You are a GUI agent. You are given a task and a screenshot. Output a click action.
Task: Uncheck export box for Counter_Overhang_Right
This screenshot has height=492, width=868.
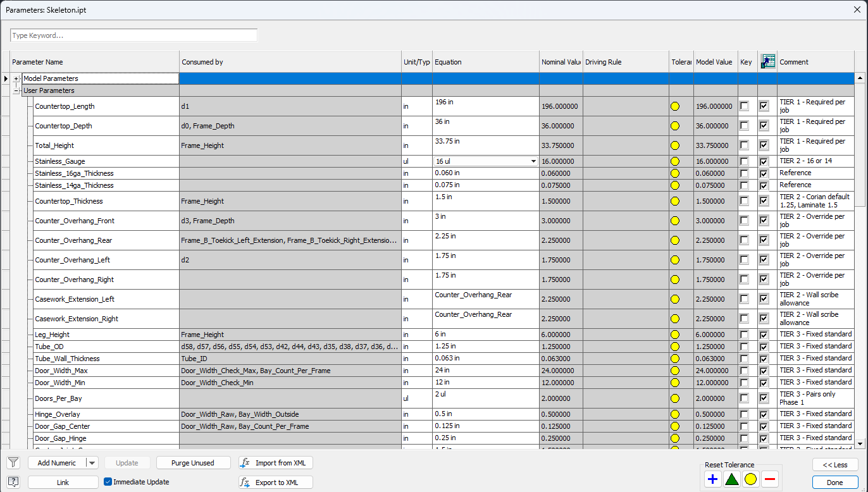[x=764, y=280]
